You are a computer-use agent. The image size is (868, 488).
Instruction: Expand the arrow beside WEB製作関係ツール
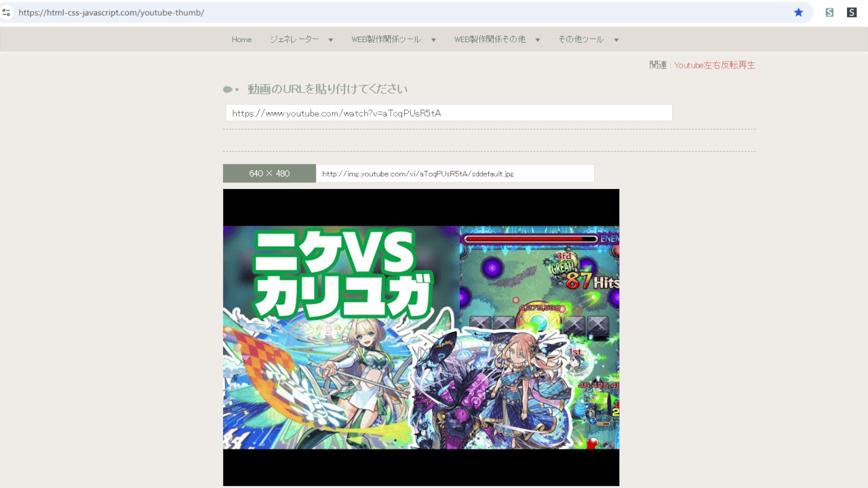pos(433,40)
